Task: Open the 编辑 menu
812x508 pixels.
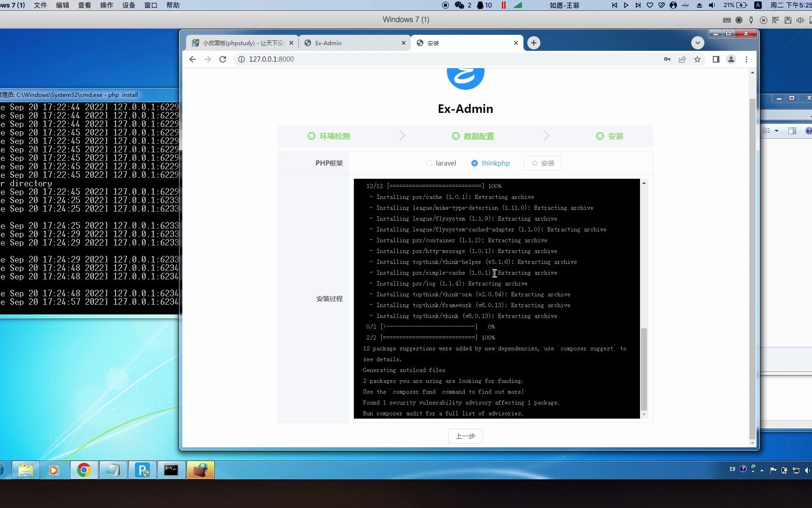Action: point(62,5)
